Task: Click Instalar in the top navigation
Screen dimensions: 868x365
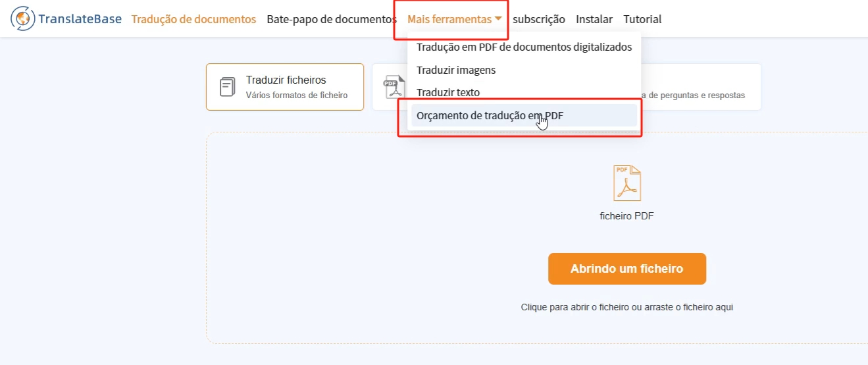Action: [x=594, y=19]
